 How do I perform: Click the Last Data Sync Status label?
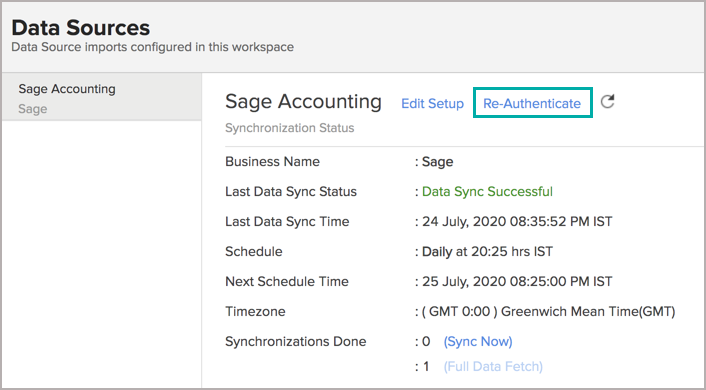(x=291, y=192)
